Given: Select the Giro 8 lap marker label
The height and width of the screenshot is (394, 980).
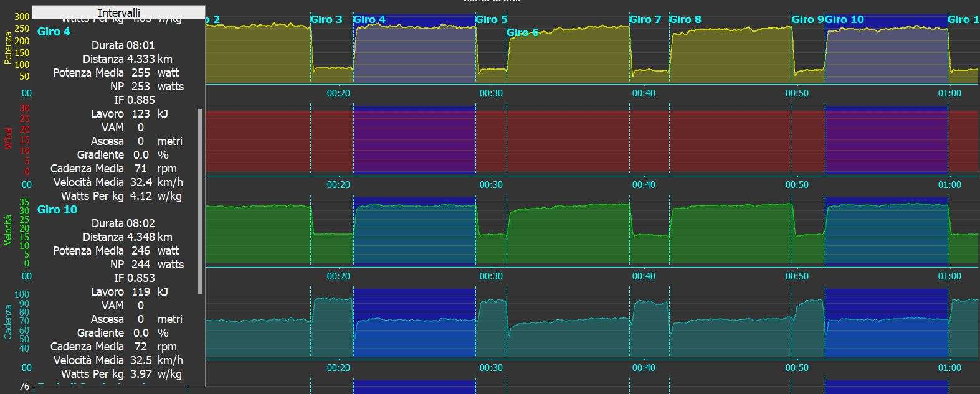Looking at the screenshot, I should coord(685,19).
